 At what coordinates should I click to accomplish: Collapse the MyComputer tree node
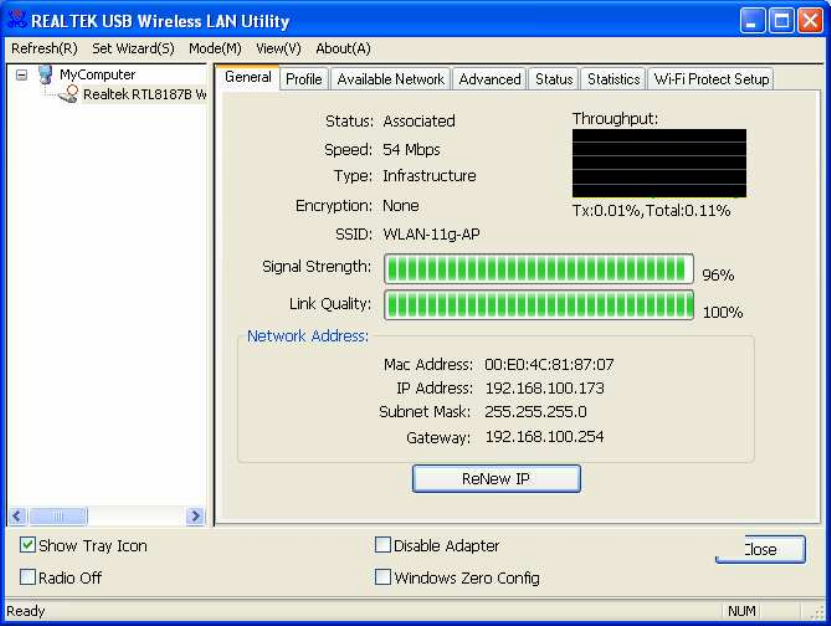tap(21, 75)
